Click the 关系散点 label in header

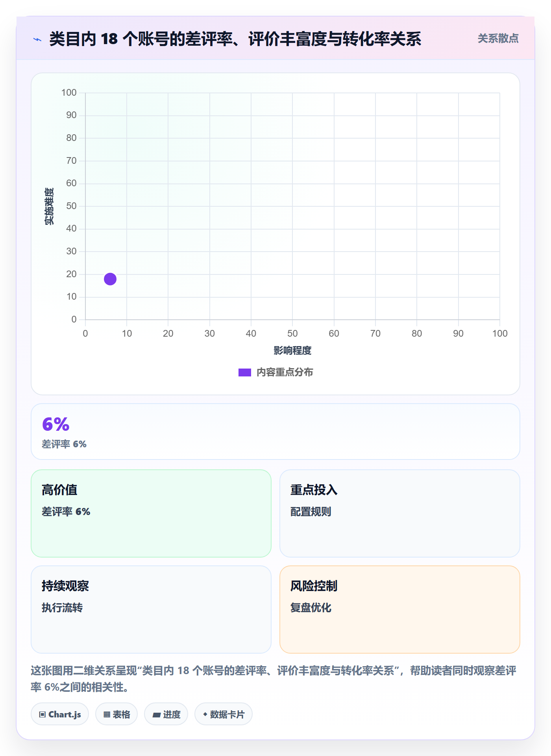click(x=498, y=39)
